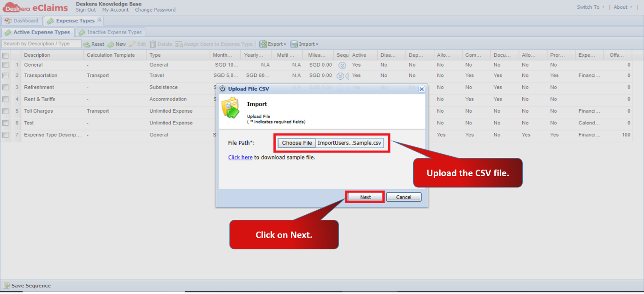Open the Dashboard tab
644x294 pixels.
[x=21, y=21]
